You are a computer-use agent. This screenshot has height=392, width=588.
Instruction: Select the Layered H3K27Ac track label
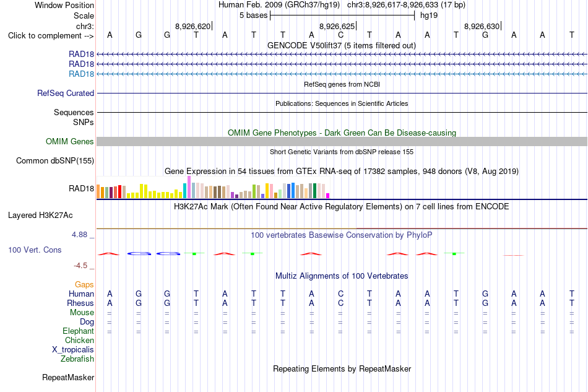click(x=40, y=216)
